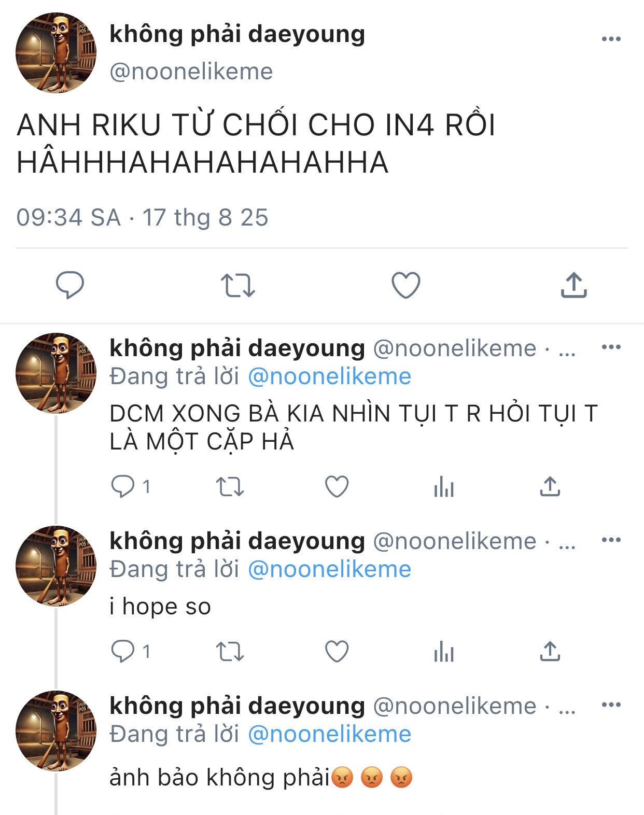The width and height of the screenshot is (644, 815).
Task: Like the 'i hope so' tweet
Action: click(337, 651)
